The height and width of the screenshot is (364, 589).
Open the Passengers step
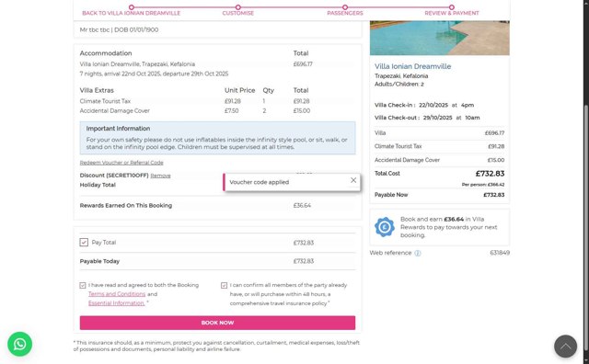point(345,10)
